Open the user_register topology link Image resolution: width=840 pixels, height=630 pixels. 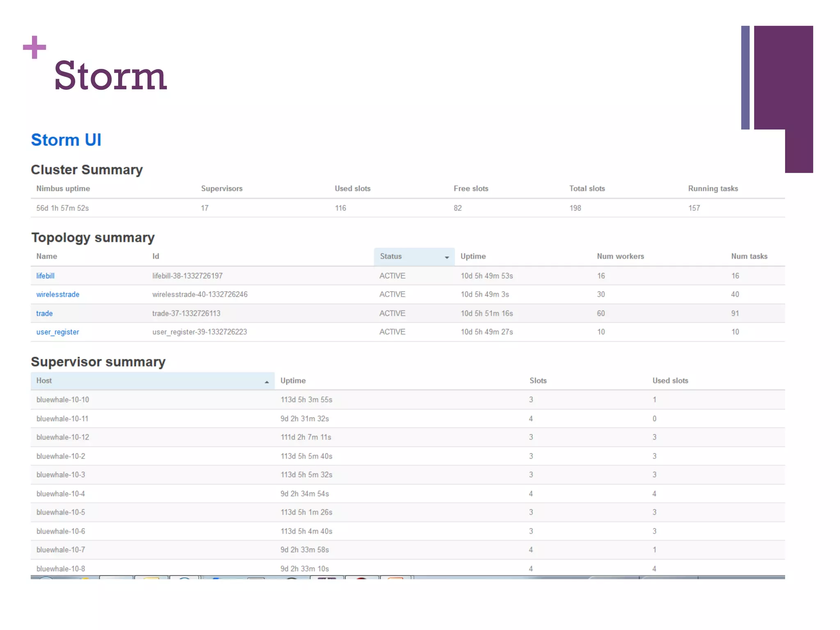click(57, 332)
